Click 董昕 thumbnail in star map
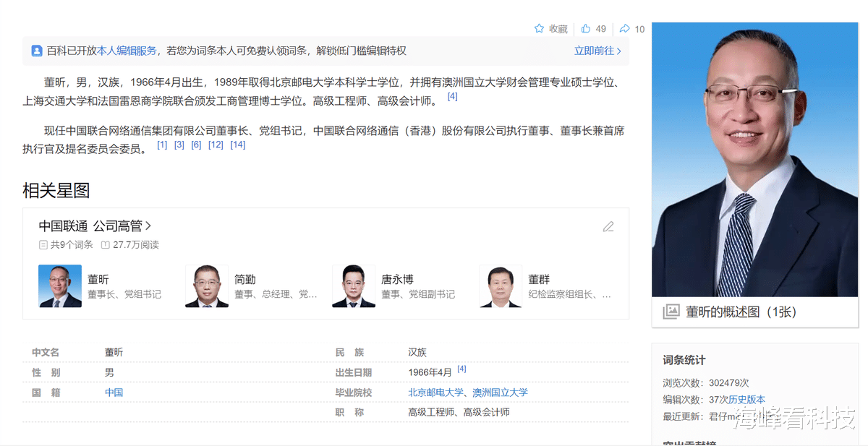868x446 pixels. 60,286
